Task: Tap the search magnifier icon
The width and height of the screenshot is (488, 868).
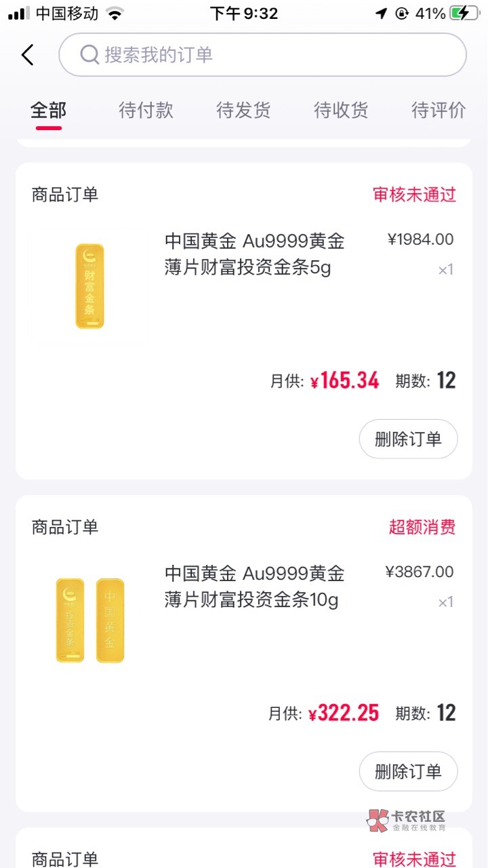Action: (x=89, y=55)
